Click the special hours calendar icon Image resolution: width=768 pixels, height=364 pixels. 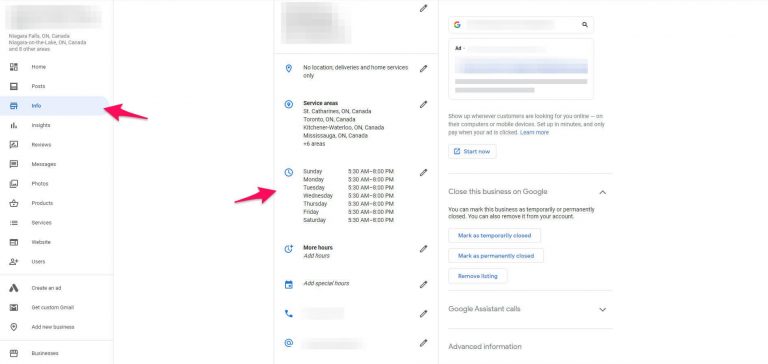[289, 285]
